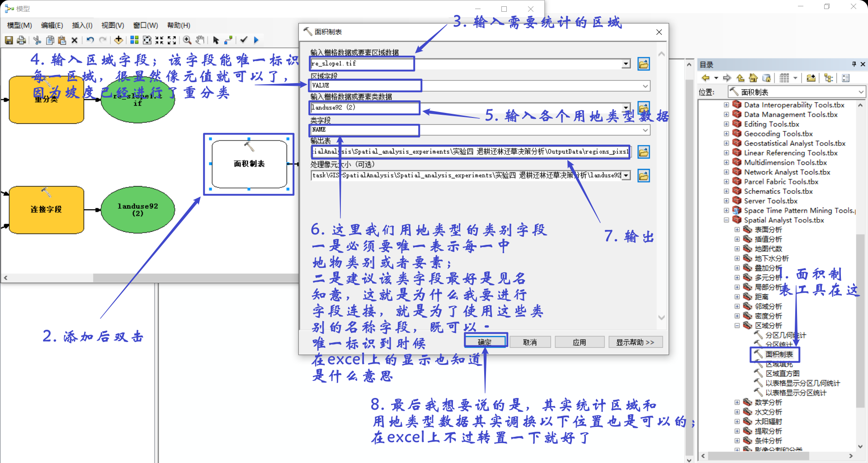Open the 编辑(E) menu
The image size is (868, 463).
click(52, 25)
